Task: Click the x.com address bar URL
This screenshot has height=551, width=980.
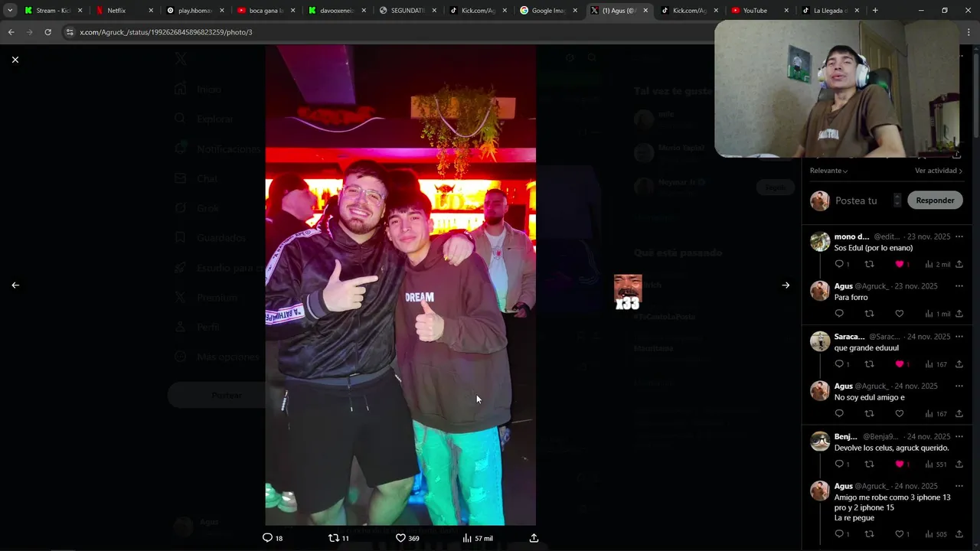Action: coord(166,32)
